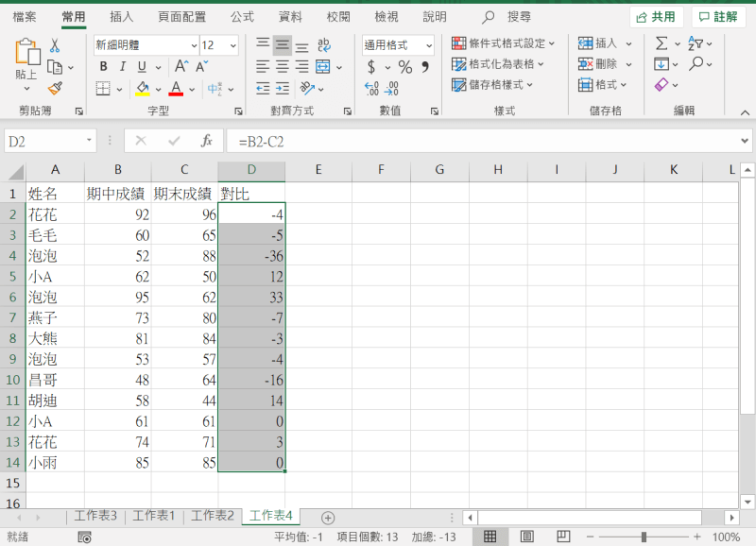Switch to Page Layout view

pyautogui.click(x=527, y=537)
